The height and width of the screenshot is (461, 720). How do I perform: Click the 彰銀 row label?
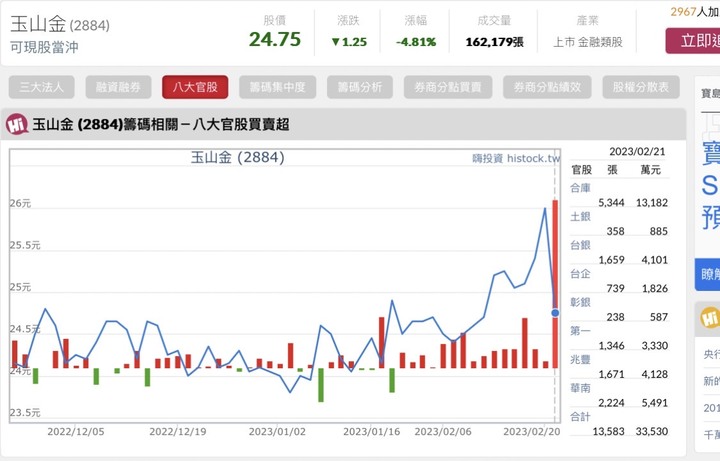click(580, 302)
